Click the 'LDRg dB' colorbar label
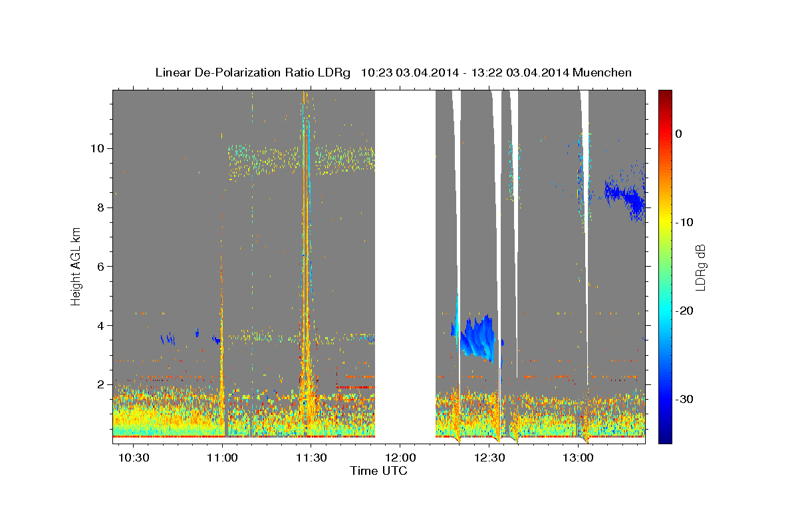 (x=700, y=267)
